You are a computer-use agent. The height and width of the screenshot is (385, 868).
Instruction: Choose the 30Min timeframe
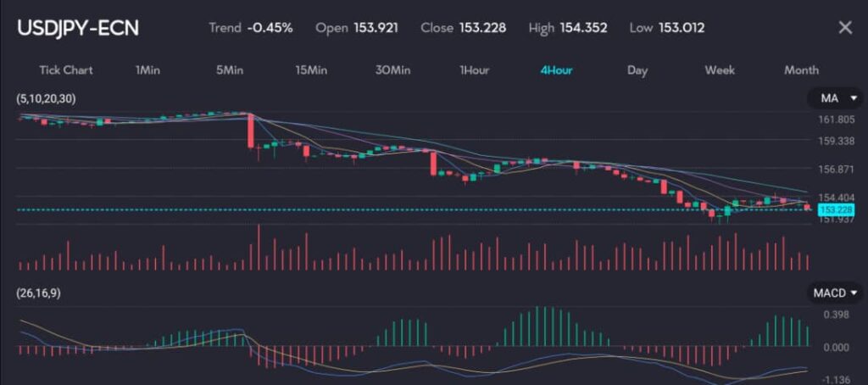tap(392, 70)
